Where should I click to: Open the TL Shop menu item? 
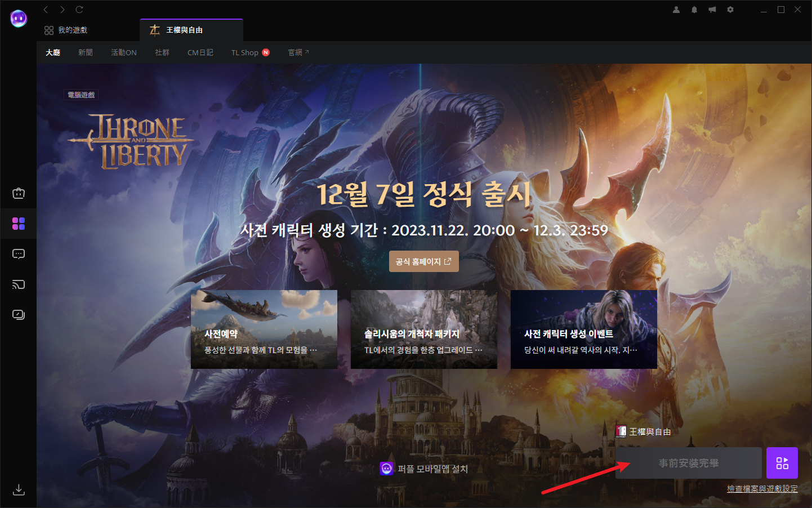245,52
